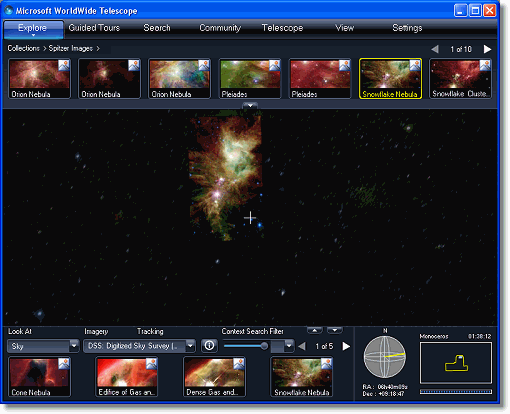Adjust the imagery crossfade slider
The image size is (510, 414).
coord(264,346)
